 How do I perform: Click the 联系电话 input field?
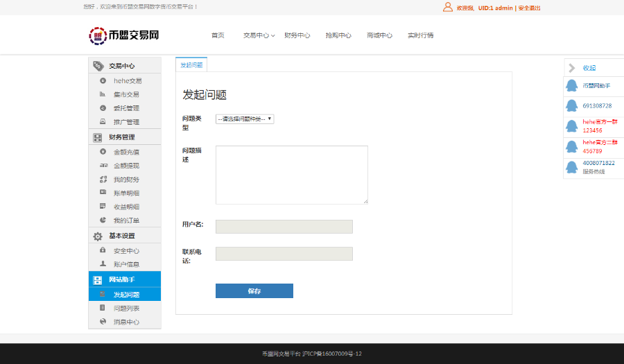(284, 254)
